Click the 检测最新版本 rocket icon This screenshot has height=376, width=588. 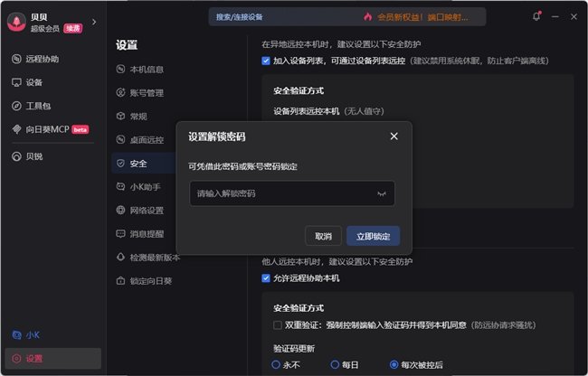click(x=120, y=257)
